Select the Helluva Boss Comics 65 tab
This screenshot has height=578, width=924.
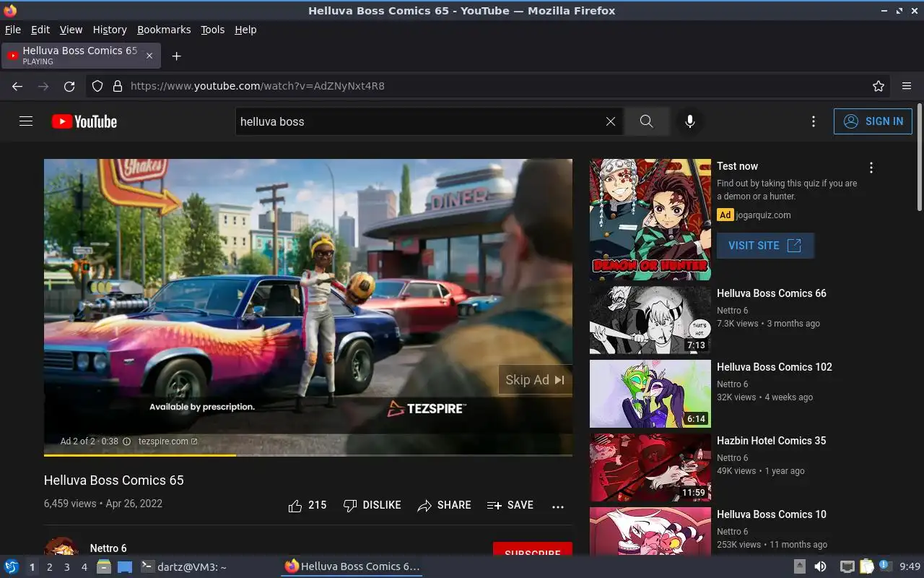click(x=81, y=56)
